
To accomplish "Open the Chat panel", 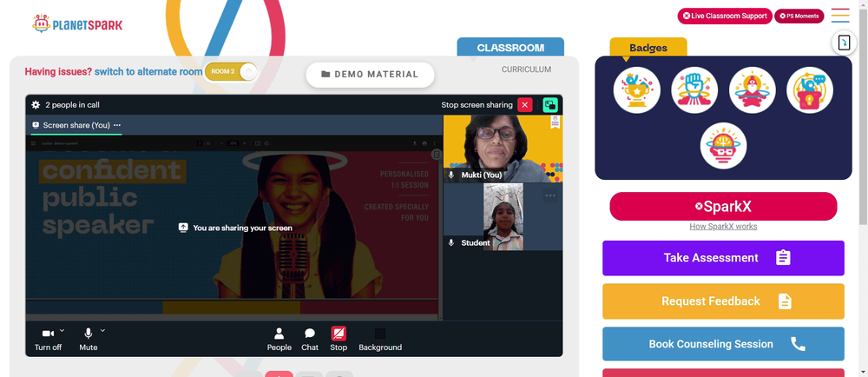I will [x=310, y=339].
